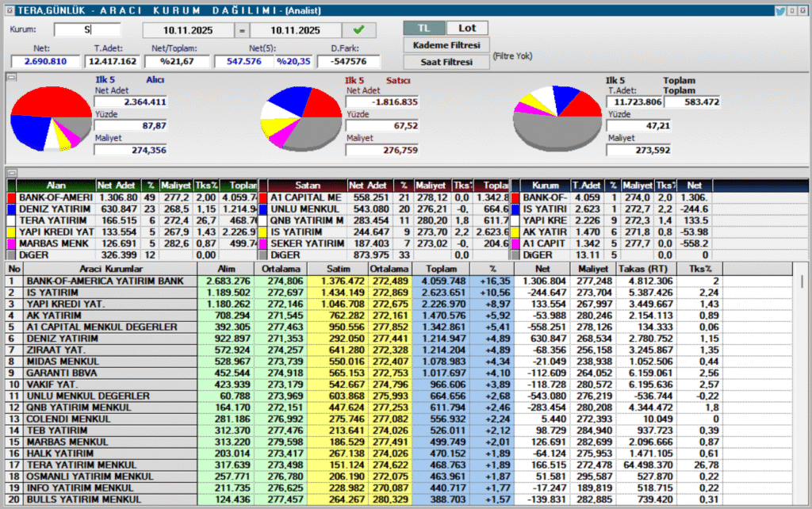The height and width of the screenshot is (509, 812).
Task: Select the TERA YATIRIM MENKUL row
Action: [399, 465]
